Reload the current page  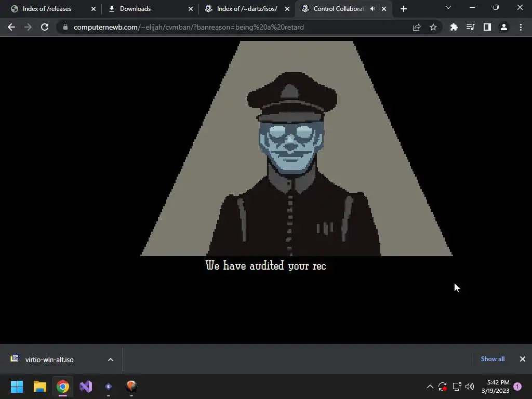pos(45,27)
